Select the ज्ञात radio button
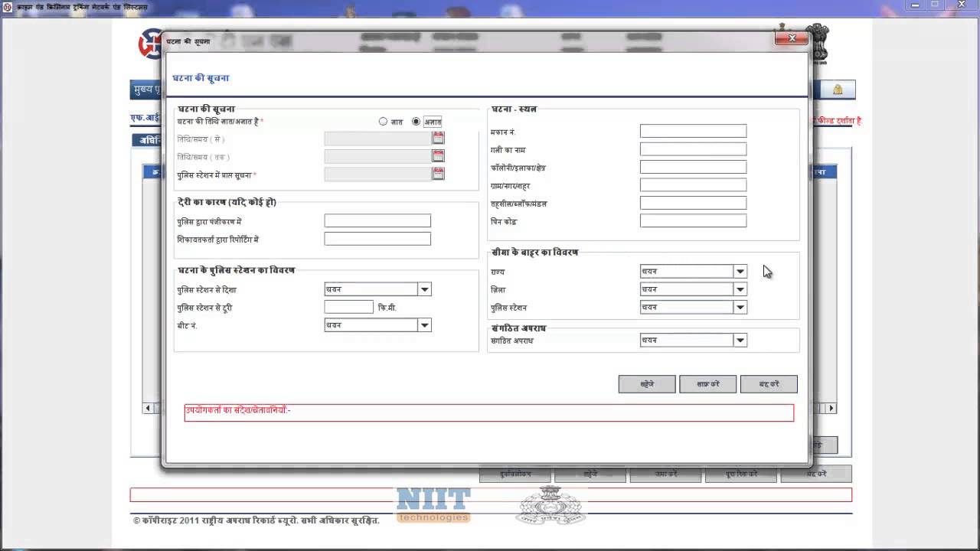 pos(383,122)
